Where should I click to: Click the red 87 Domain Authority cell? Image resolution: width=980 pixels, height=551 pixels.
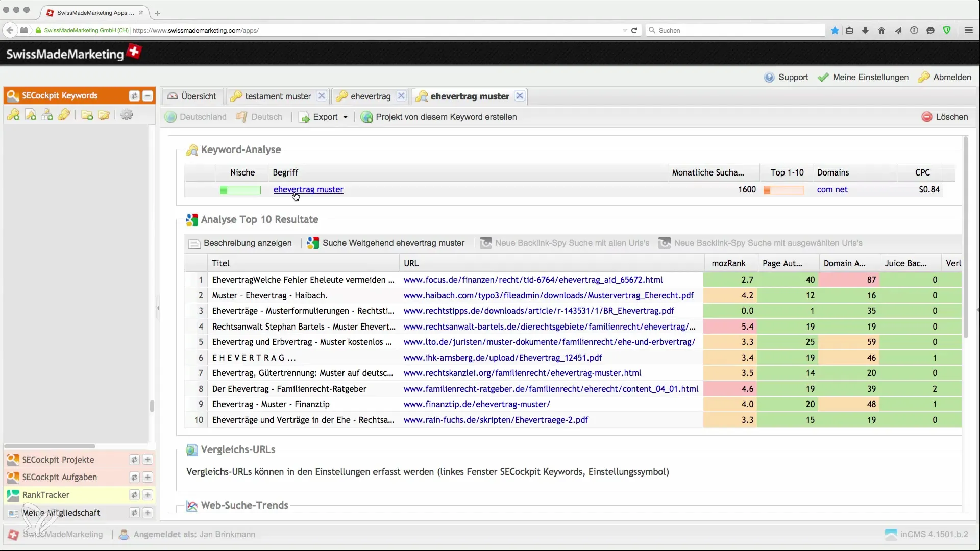tap(848, 280)
